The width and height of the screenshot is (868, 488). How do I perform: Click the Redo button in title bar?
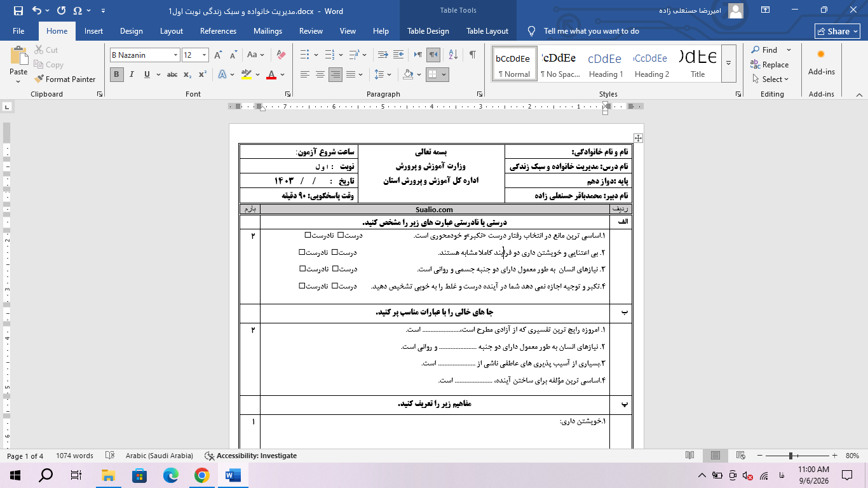coord(61,11)
